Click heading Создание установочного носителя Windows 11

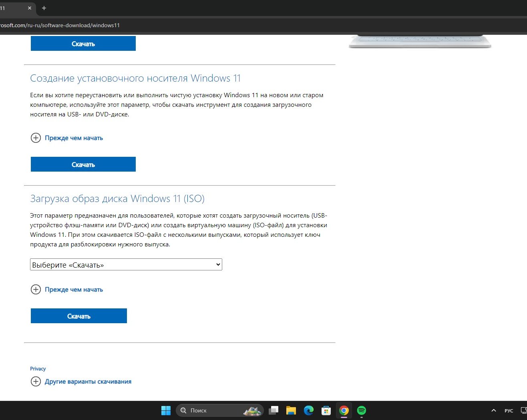[135, 78]
